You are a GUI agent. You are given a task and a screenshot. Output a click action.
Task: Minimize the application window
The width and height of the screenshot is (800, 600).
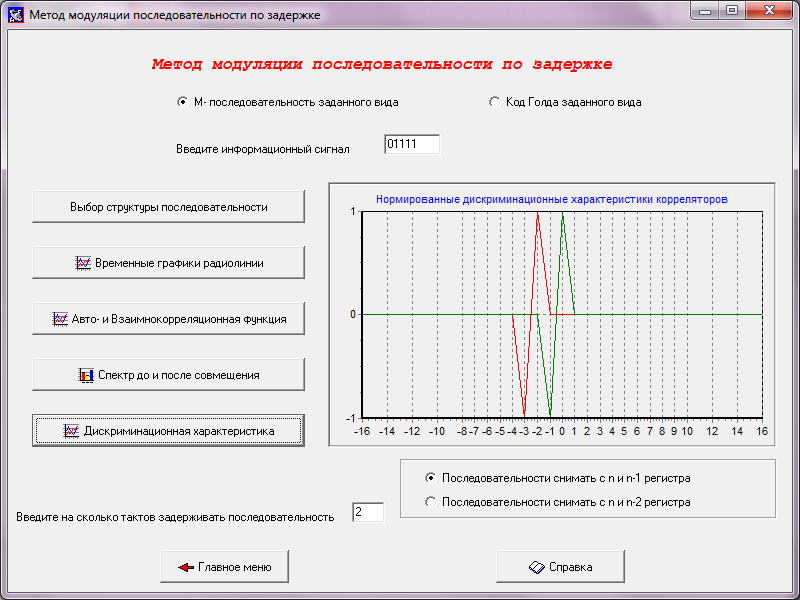(706, 11)
